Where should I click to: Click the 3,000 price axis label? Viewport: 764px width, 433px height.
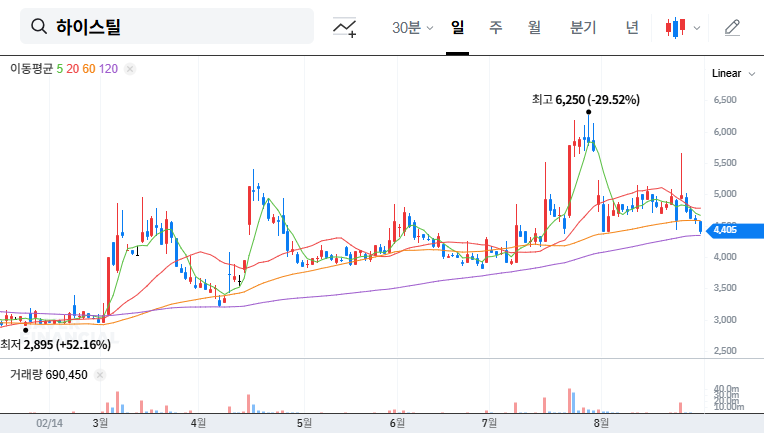pyautogui.click(x=725, y=320)
